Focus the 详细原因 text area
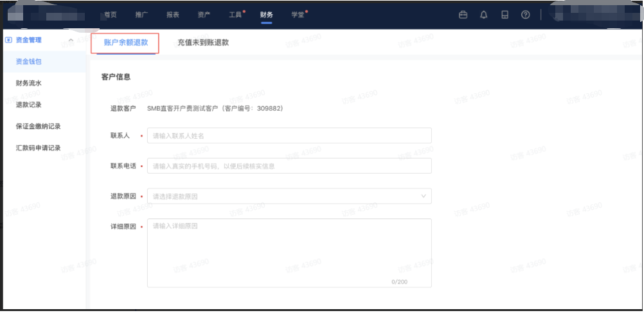 point(289,253)
